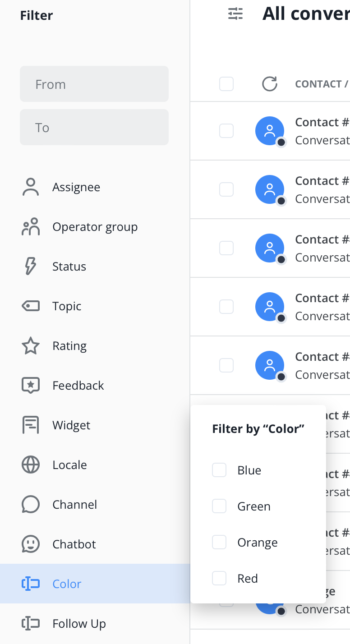350x644 pixels.
Task: Click the Rating star icon
Action: (31, 346)
